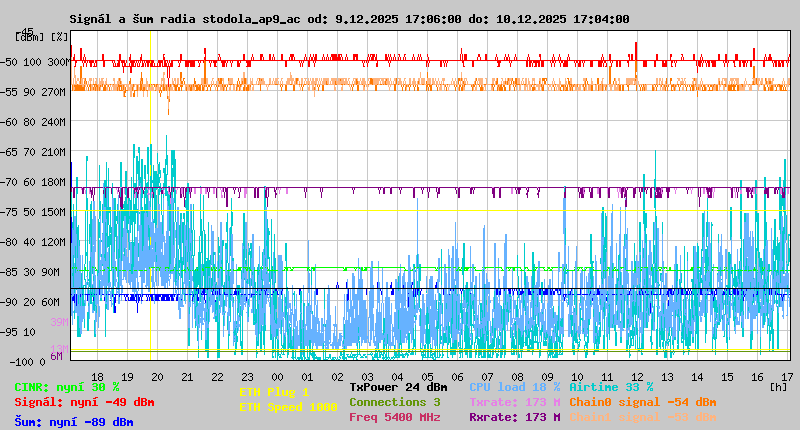The image size is (800, 430).
Task: Click the Freq 5400 MHz label
Action: click(394, 417)
